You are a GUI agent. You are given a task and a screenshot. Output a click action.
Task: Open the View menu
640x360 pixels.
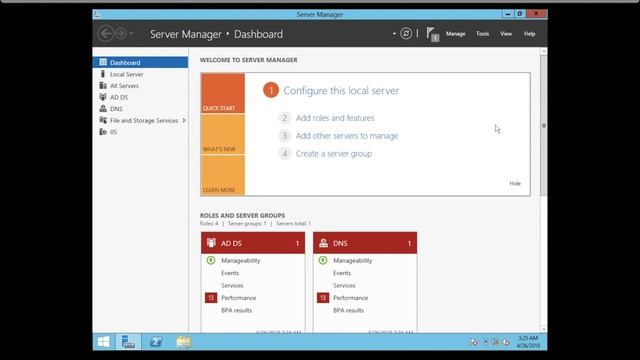tap(506, 34)
